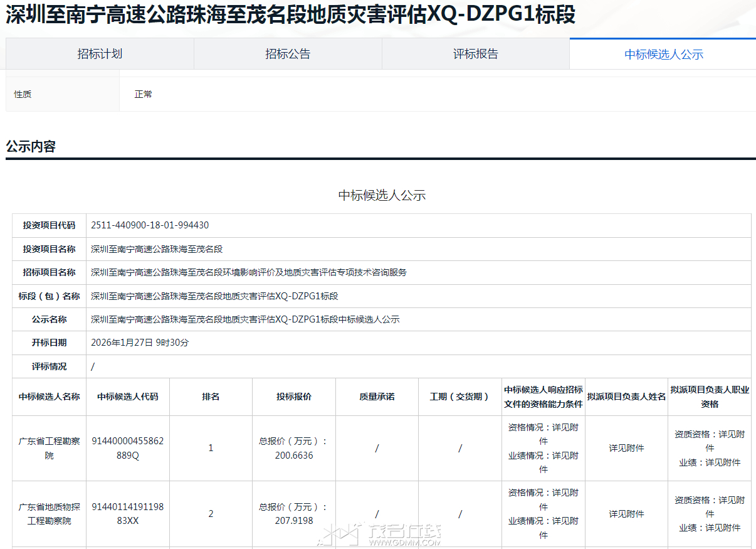
Task: Click the centered 中标候选人公示 table title
Action: (382, 195)
